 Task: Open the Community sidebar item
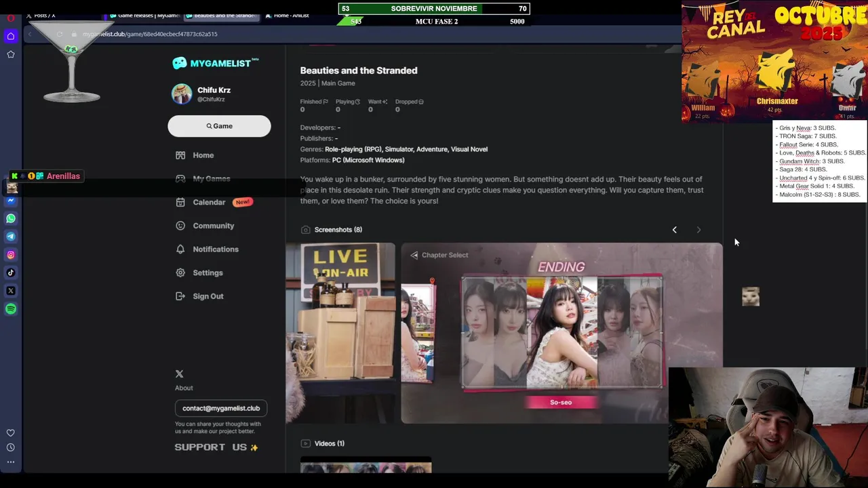coord(213,226)
